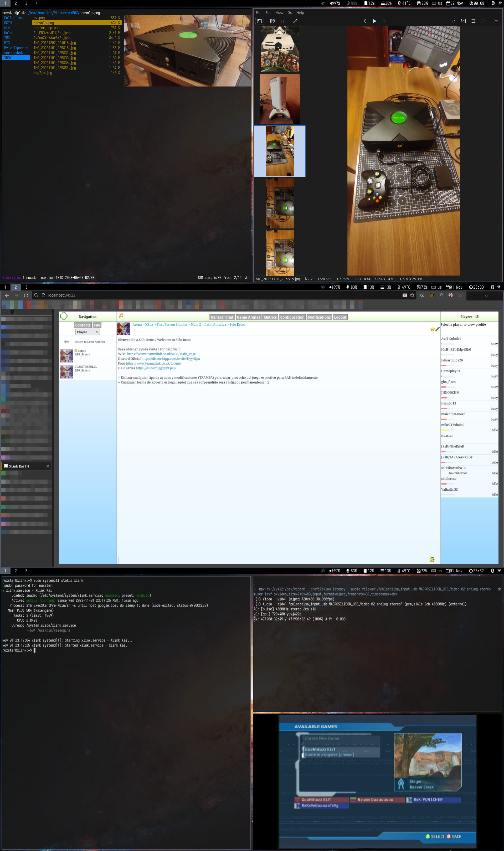Click the Contacts button
504x851 pixels.
pos(83,325)
